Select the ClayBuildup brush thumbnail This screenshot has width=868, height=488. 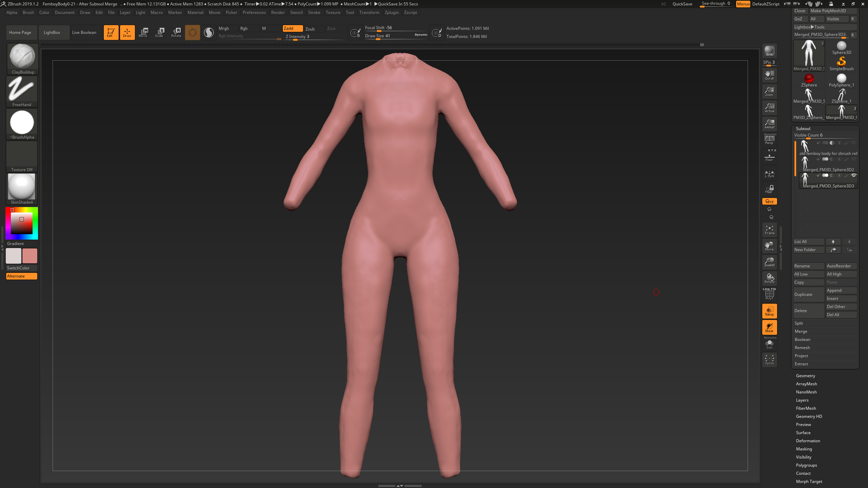(22, 59)
